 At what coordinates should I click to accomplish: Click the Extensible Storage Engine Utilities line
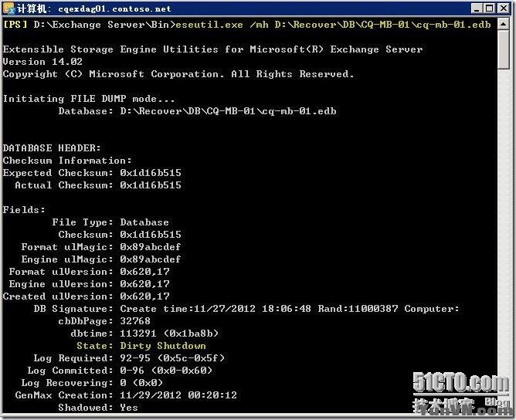[x=212, y=49]
